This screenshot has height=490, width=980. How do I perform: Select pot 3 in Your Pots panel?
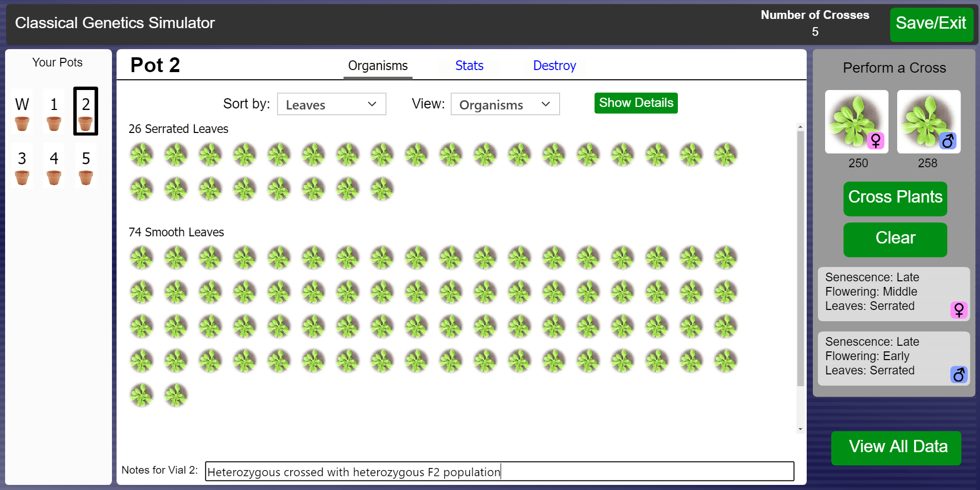click(x=21, y=166)
